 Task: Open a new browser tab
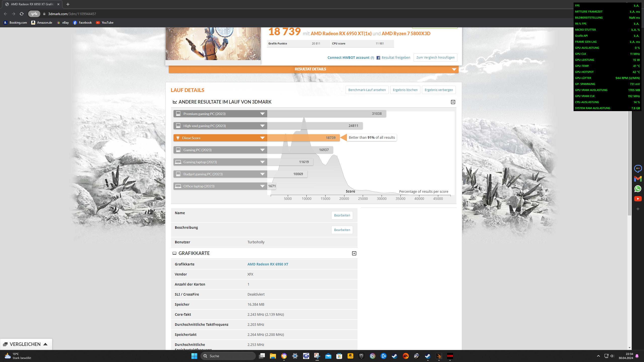point(68,4)
